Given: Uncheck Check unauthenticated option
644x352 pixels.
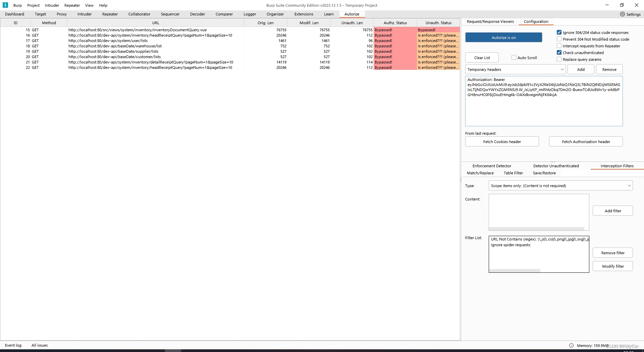Looking at the screenshot, I should (559, 53).
